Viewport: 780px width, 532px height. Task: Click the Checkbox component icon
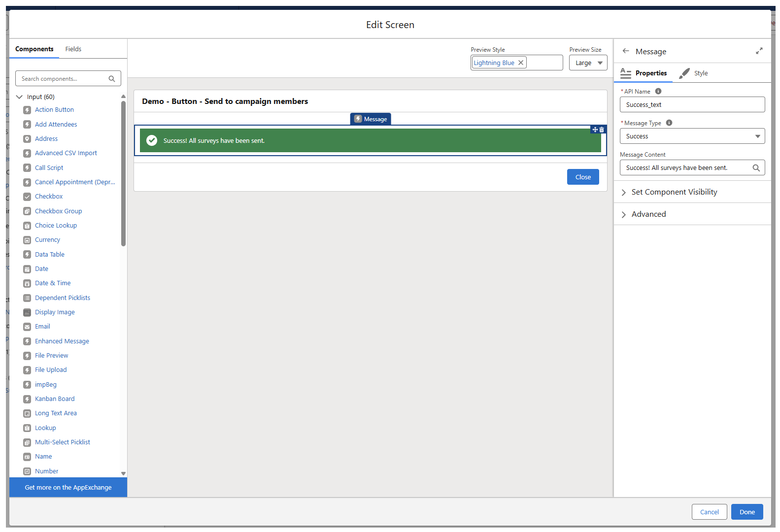(x=27, y=197)
